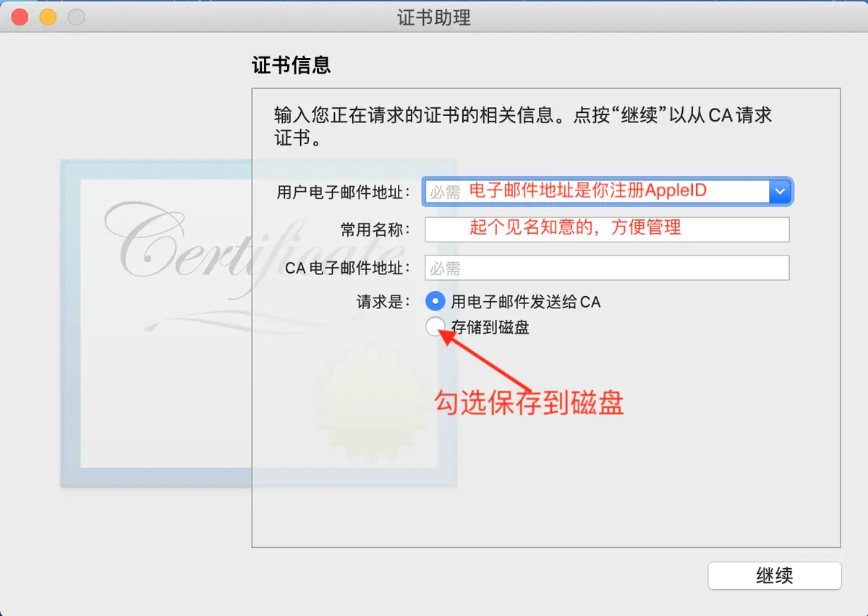This screenshot has width=868, height=616.
Task: Click the blue combo box arrow for user email
Action: 780,192
